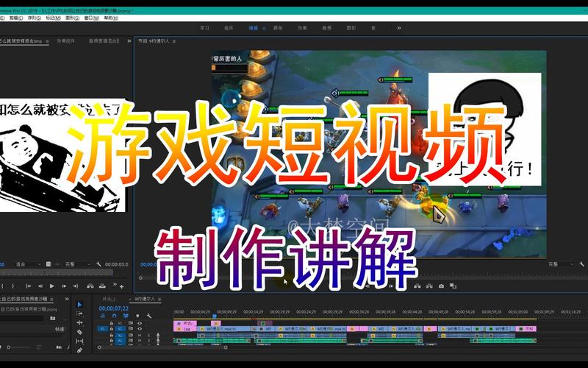Click Mark In brace in Source monitor

2,286
